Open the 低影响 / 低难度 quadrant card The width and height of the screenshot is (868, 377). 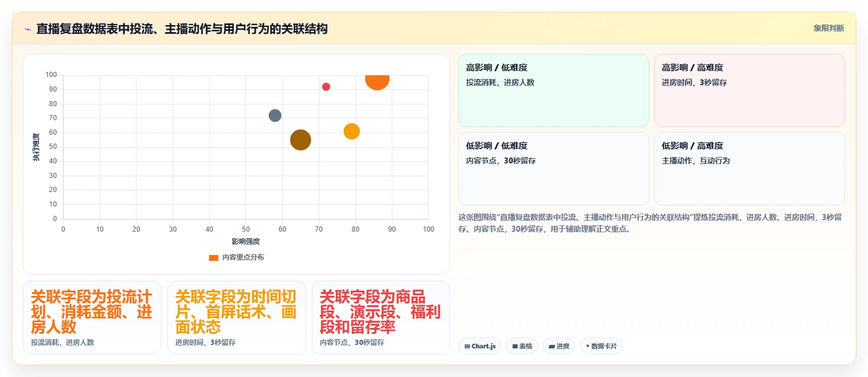click(x=554, y=169)
